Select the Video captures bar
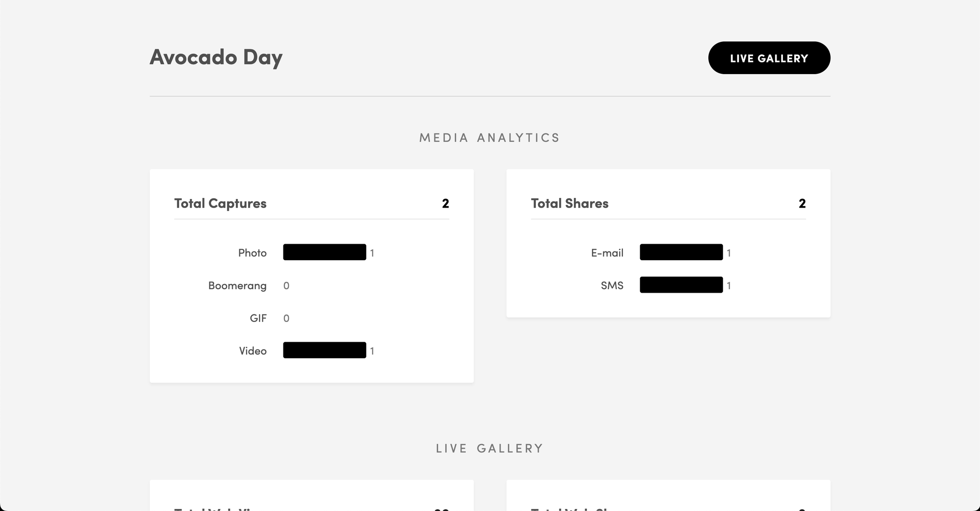The width and height of the screenshot is (980, 511). [x=325, y=350]
